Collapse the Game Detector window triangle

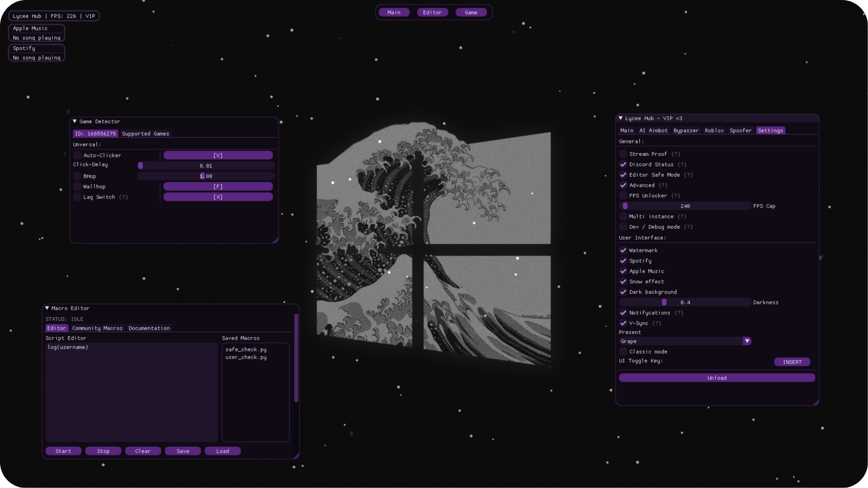tap(75, 121)
